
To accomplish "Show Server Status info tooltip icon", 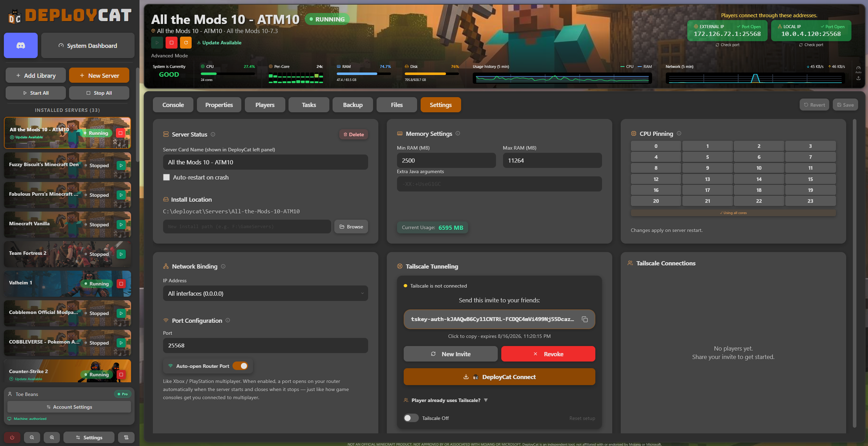I will tap(213, 134).
